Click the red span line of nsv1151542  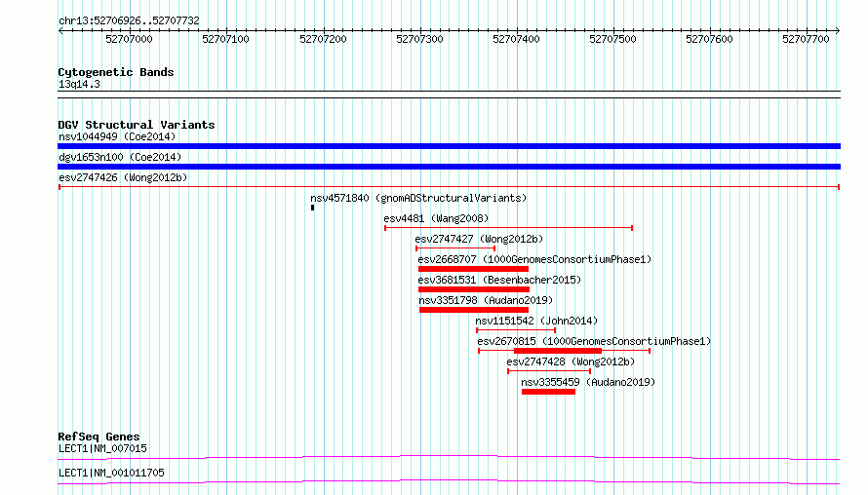(x=516, y=330)
